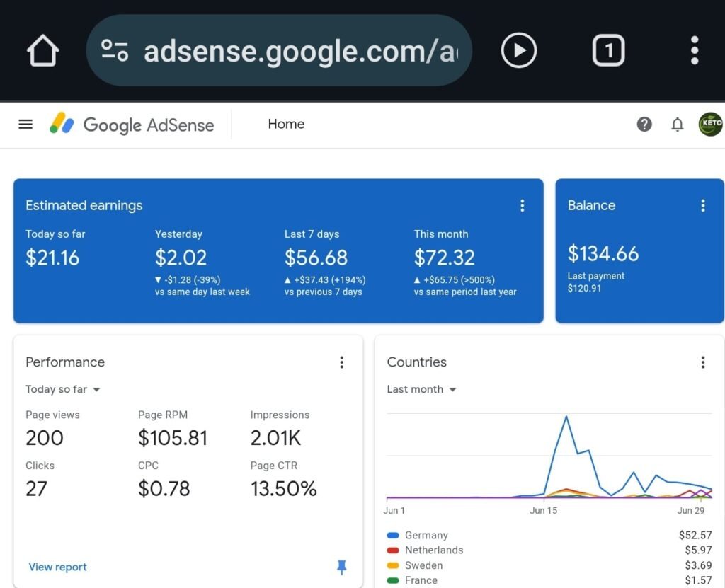
Task: Click the Home page title
Action: [286, 124]
